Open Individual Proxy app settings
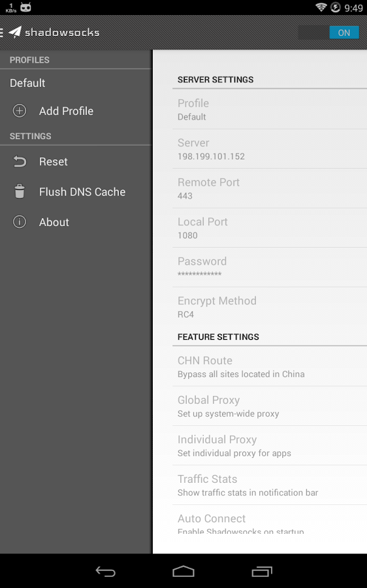Viewport: 367px width, 588px height. (270, 446)
